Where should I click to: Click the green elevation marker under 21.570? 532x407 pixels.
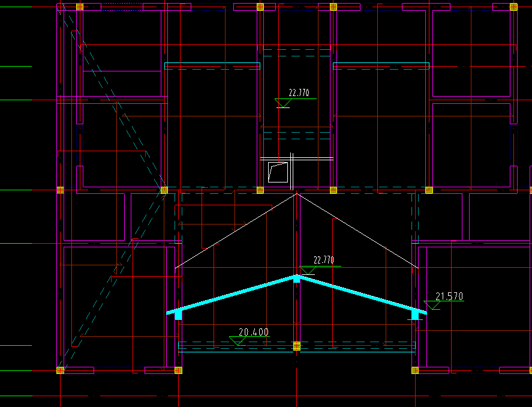(443, 305)
